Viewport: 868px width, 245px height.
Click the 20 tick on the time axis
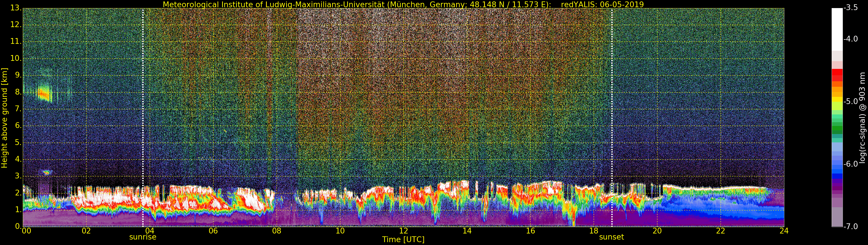point(657,231)
